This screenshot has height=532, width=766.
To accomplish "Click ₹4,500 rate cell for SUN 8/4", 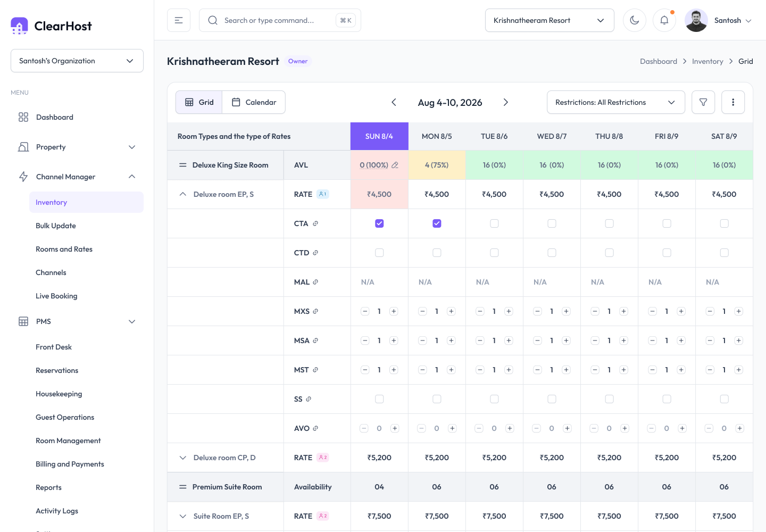I will (379, 194).
